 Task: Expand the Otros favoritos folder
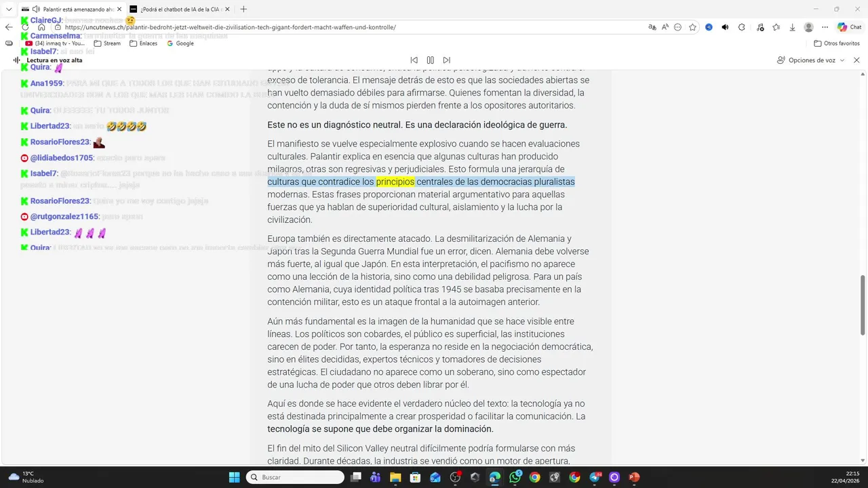[x=837, y=43]
